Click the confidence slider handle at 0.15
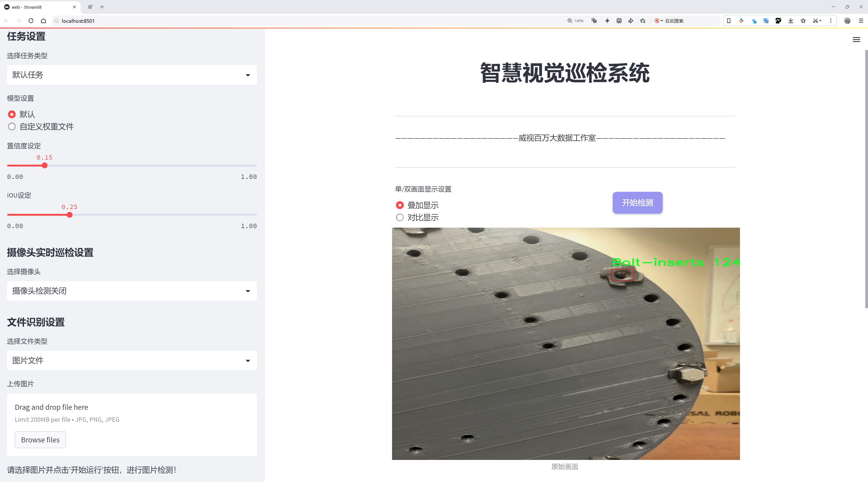868x482 pixels. [45, 166]
